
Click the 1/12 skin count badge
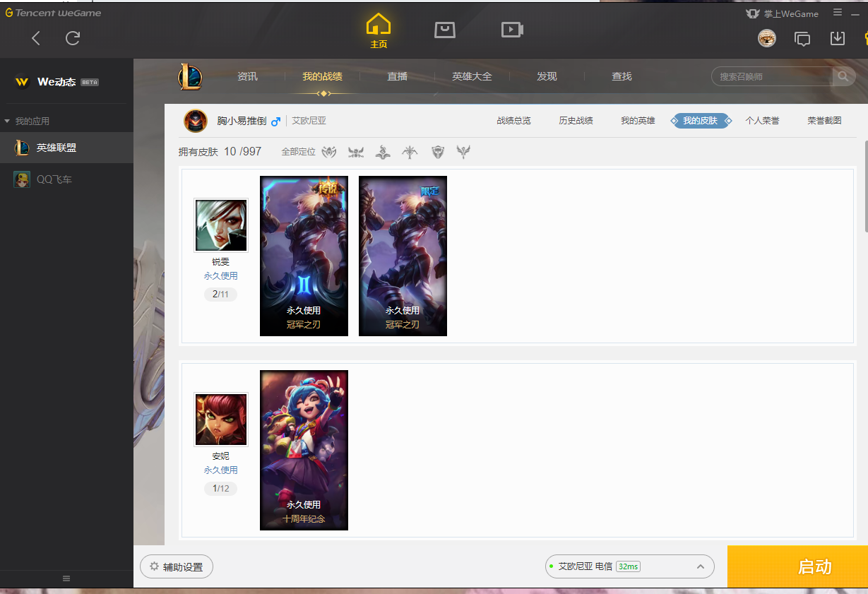[x=220, y=488]
